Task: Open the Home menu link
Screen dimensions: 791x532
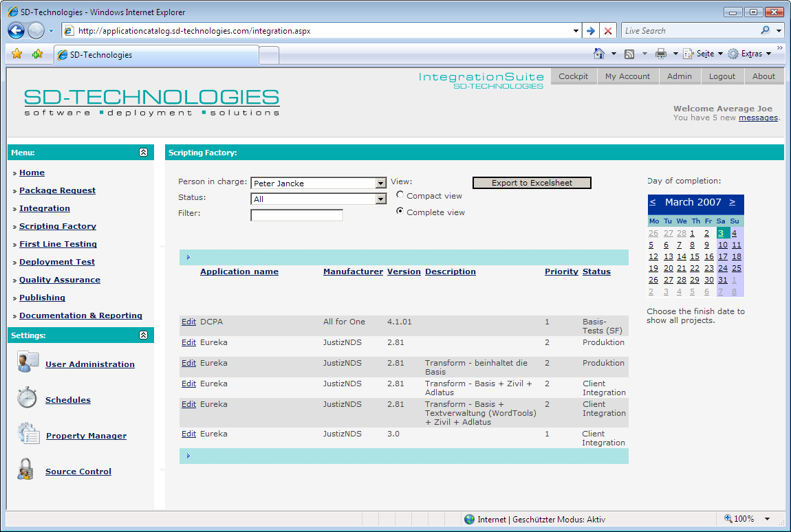Action: pyautogui.click(x=32, y=173)
